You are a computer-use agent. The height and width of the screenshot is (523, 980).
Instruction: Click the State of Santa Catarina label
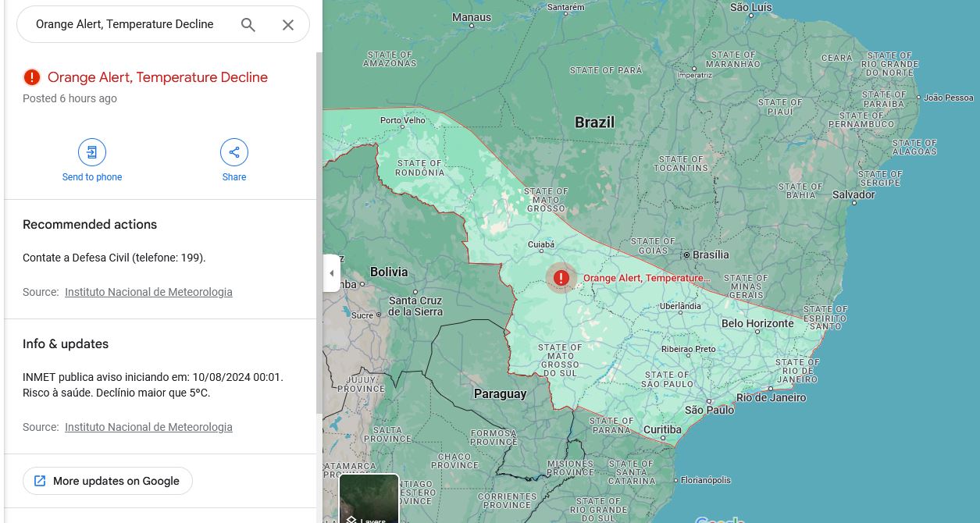click(x=632, y=472)
